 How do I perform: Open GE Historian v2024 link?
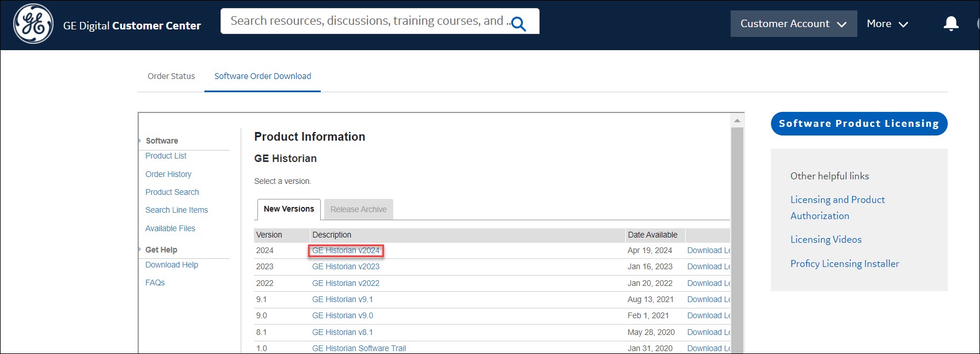(346, 250)
